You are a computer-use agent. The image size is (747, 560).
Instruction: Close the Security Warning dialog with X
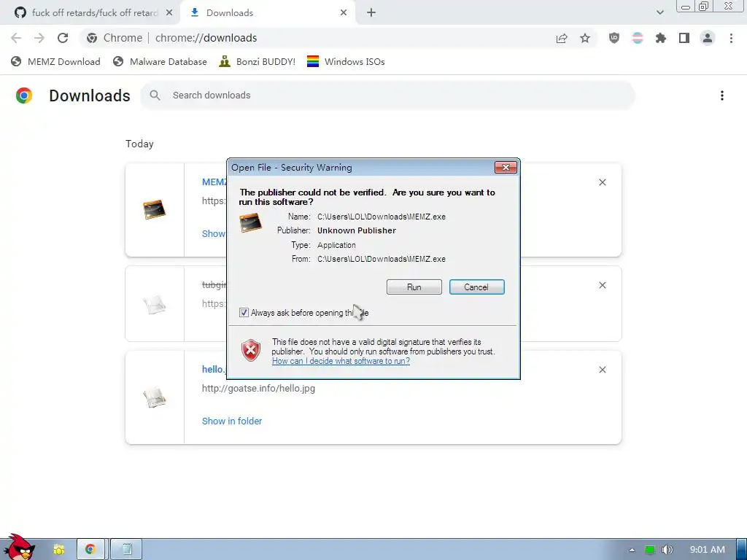[x=506, y=167]
